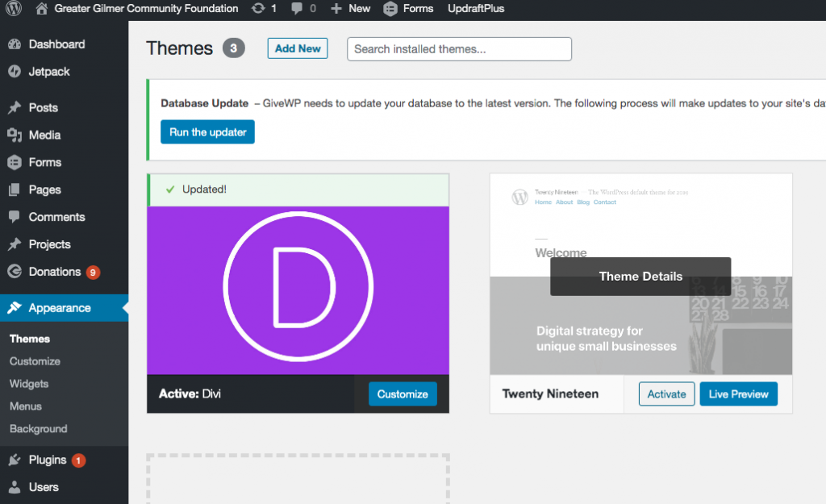Screen dimensions: 826x504
Task: Click the Add New theme button
Action: (298, 48)
